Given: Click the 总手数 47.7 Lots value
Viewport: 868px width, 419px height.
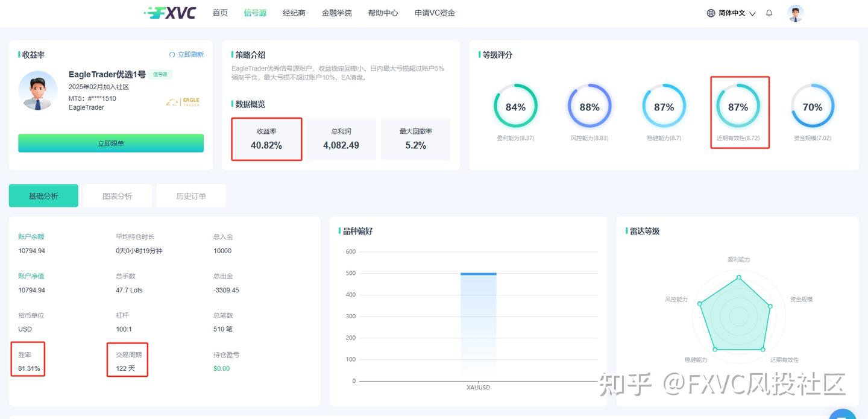Looking at the screenshot, I should 129,290.
